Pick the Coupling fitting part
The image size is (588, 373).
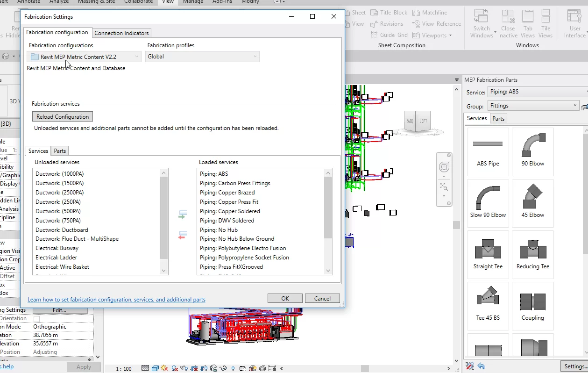(532, 305)
